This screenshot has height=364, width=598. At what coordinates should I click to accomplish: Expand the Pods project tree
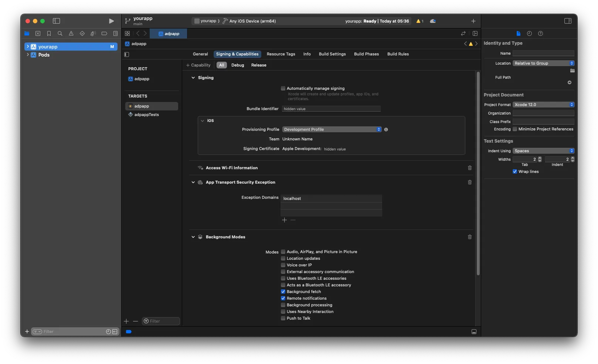[x=28, y=55]
